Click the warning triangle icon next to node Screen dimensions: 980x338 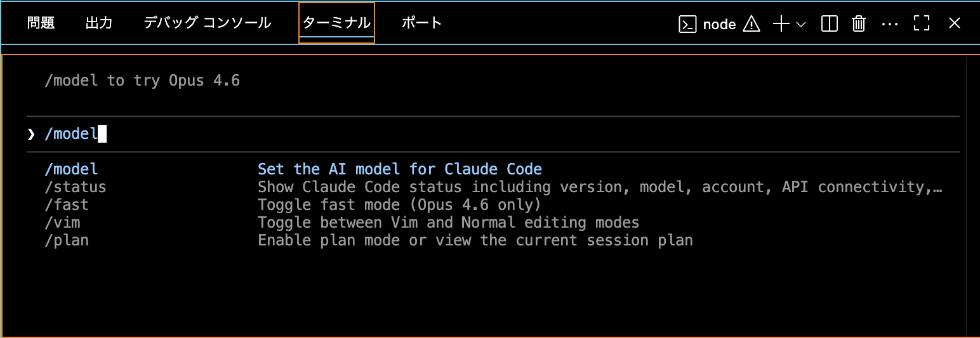point(752,24)
